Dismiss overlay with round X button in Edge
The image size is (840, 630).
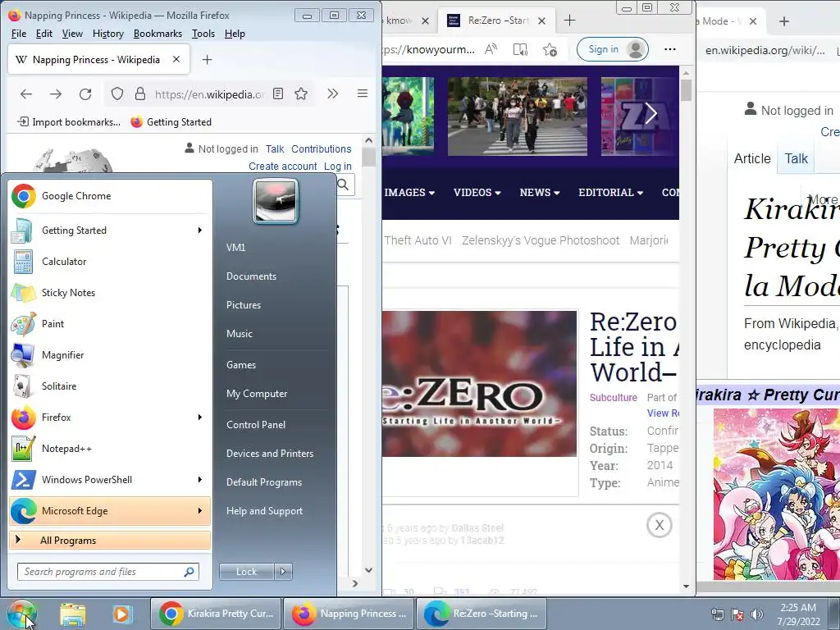click(x=659, y=525)
